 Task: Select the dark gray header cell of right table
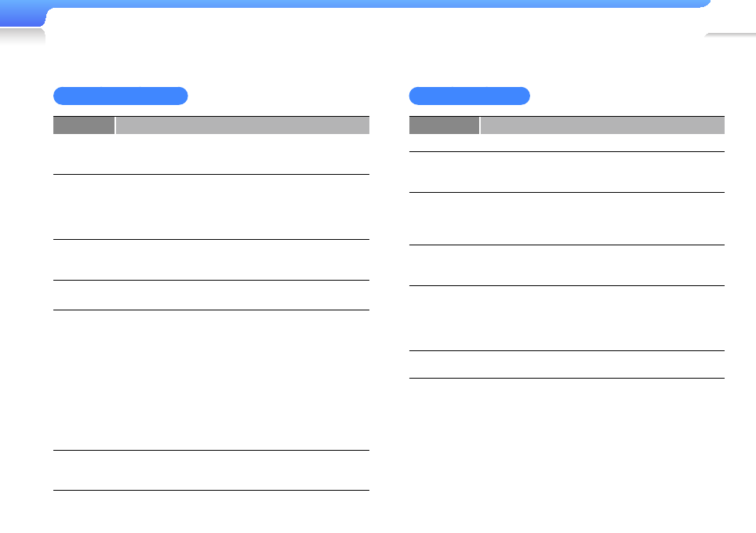tap(444, 125)
